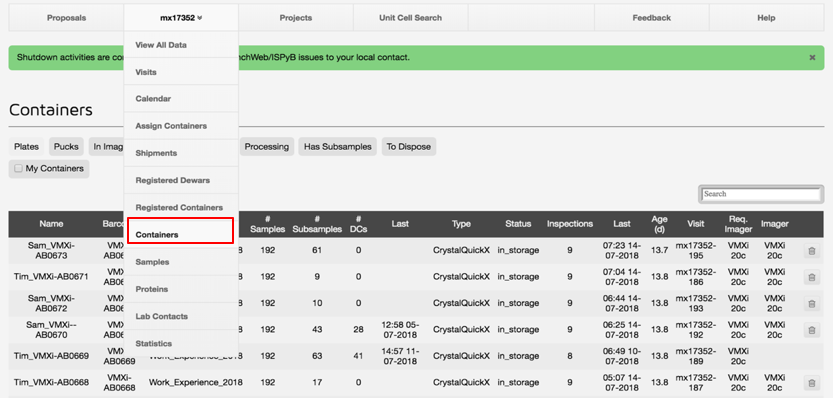Screen dimensions: 833x398
Task: Open Registered Containers menu entry
Action: coord(181,207)
